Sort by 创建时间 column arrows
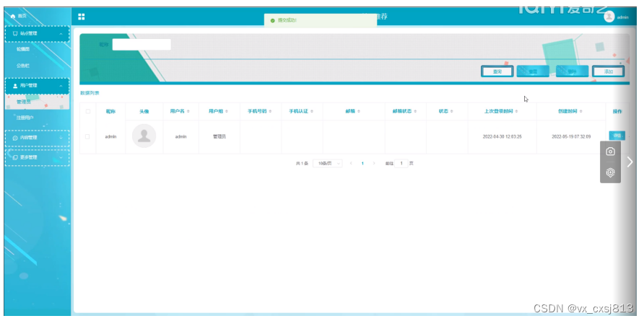Screen dimensions: 644x321 pyautogui.click(x=581, y=112)
